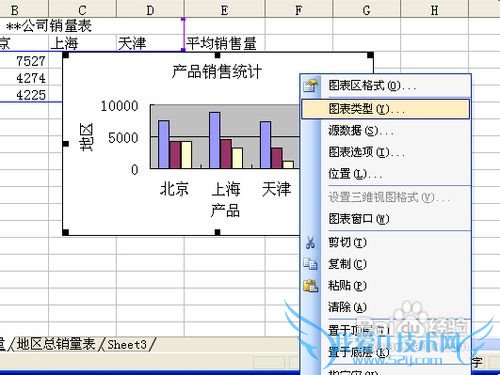This screenshot has height=375, width=500.
Task: Click the chart area format icon
Action: (311, 86)
